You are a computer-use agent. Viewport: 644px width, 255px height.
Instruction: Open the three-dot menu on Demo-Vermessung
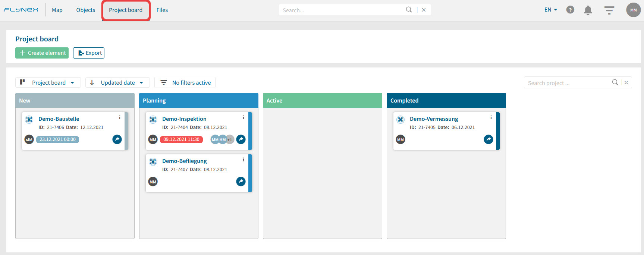pos(491,117)
